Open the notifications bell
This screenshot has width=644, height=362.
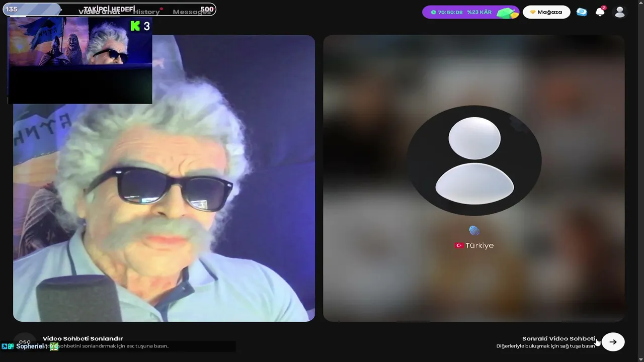pyautogui.click(x=600, y=12)
